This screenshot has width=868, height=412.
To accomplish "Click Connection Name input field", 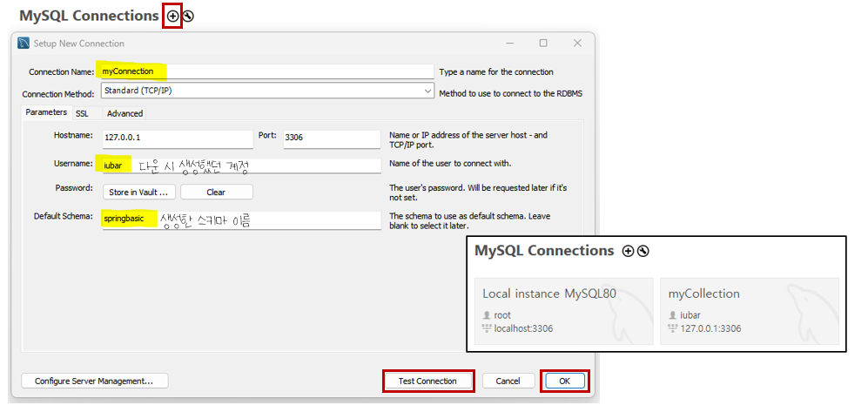I will (x=266, y=71).
